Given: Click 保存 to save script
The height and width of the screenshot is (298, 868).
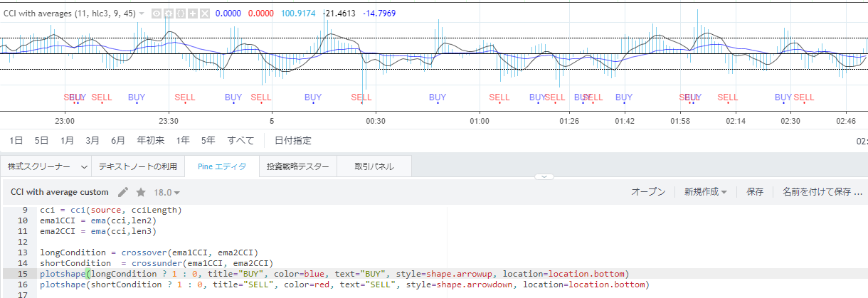Looking at the screenshot, I should tap(755, 192).
